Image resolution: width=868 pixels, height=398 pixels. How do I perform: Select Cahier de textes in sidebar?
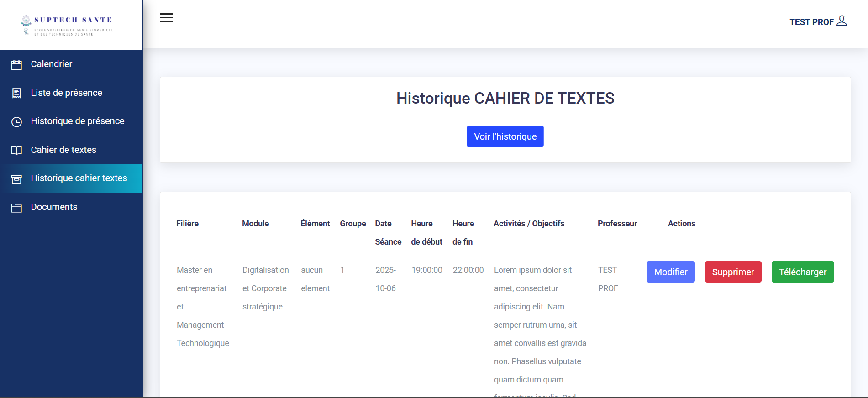pos(63,150)
